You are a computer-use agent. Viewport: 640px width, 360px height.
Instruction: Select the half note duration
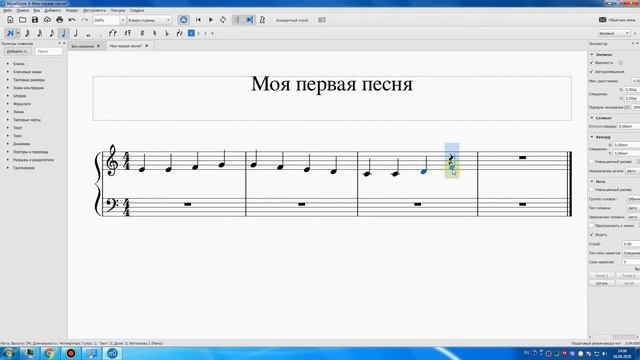point(76,33)
